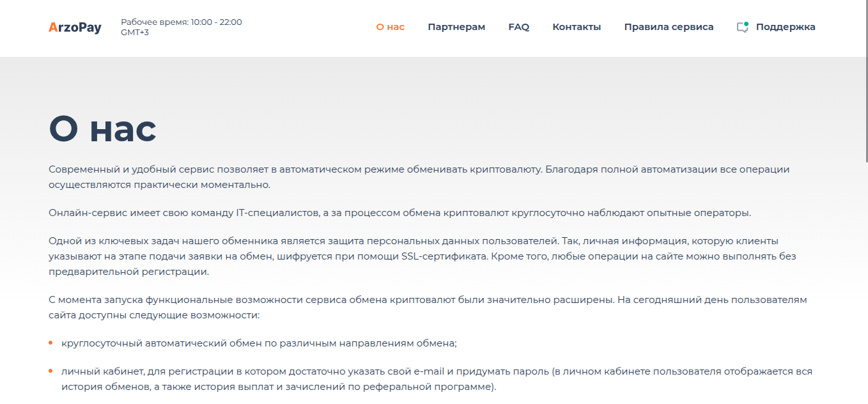868x404 pixels.
Task: Click the orange bullet before «круглосуточный автоматический обмен»
Action: pyautogui.click(x=50, y=343)
